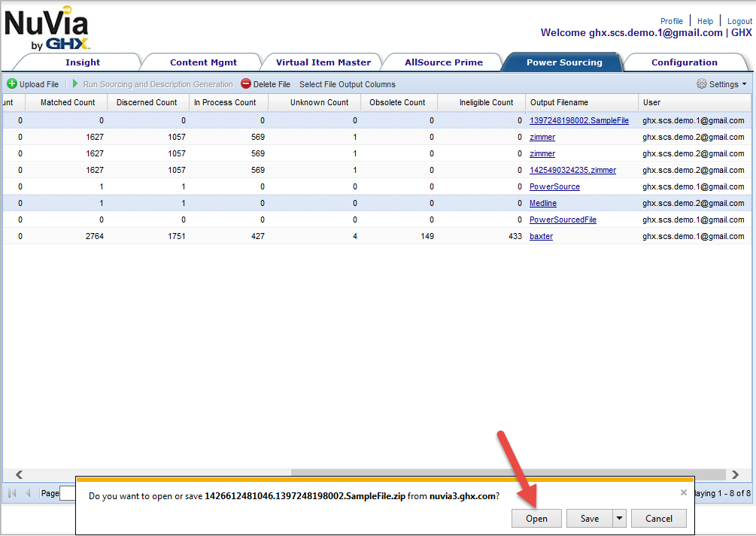
Task: Sort by Discerned Count column header
Action: tap(147, 102)
